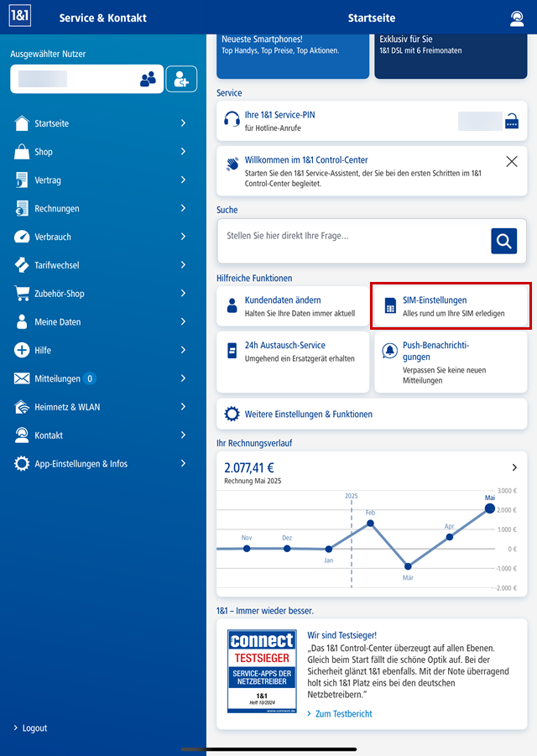Open the connect Testsieger badge image

pos(262,671)
